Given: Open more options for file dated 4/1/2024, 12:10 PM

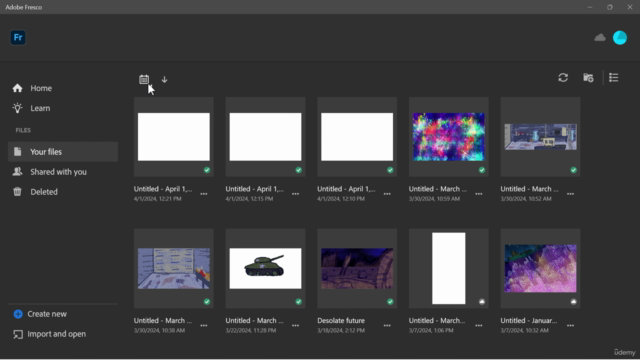Looking at the screenshot, I should point(387,194).
